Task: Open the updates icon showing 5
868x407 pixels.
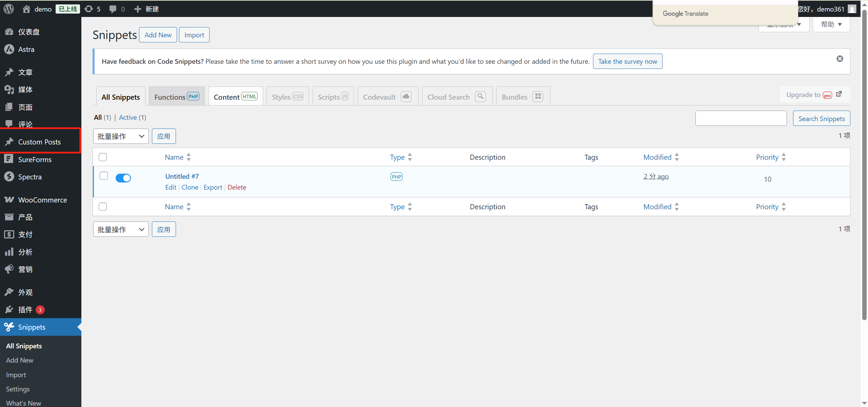Action: (89, 9)
